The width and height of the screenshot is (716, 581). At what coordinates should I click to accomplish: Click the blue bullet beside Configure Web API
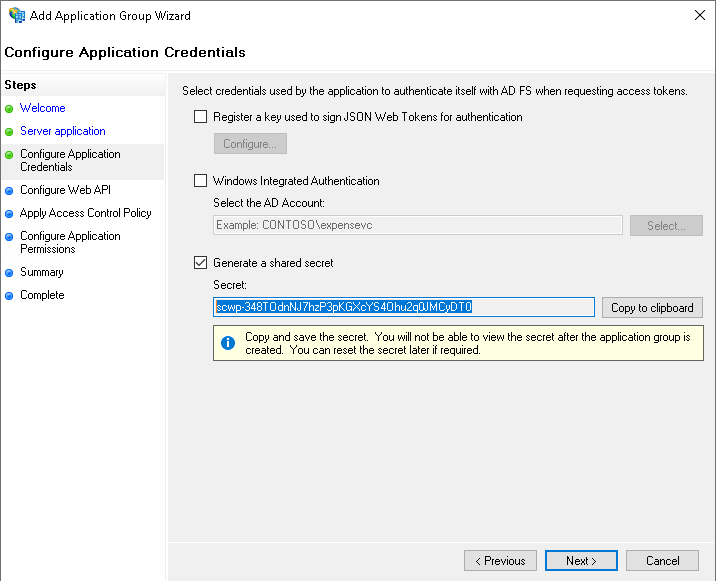click(x=10, y=191)
